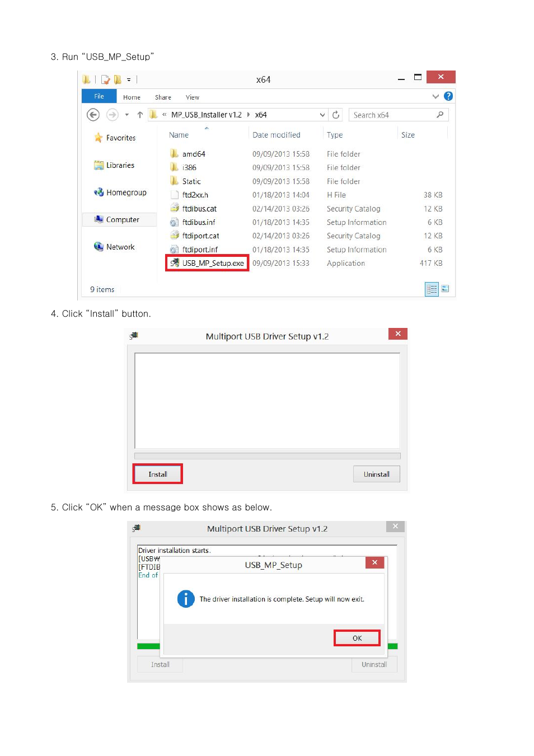Viewport: 534px width, 756px height.
Task: Click the driver complete message text
Action: click(x=282, y=599)
